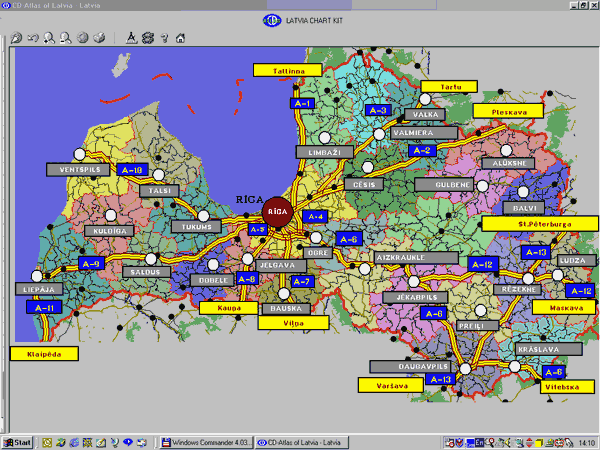Open the DOBELE city label
This screenshot has height=450, width=600.
coord(212,280)
